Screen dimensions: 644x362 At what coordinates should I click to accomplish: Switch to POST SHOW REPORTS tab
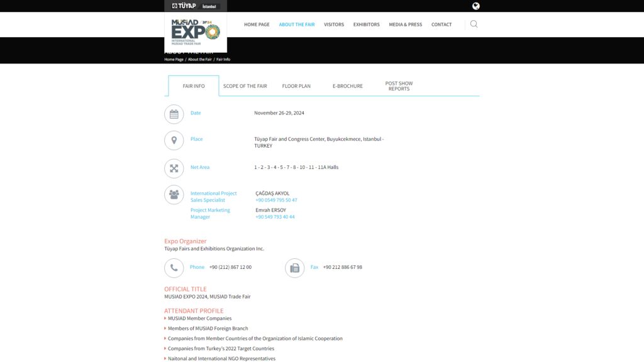399,86
